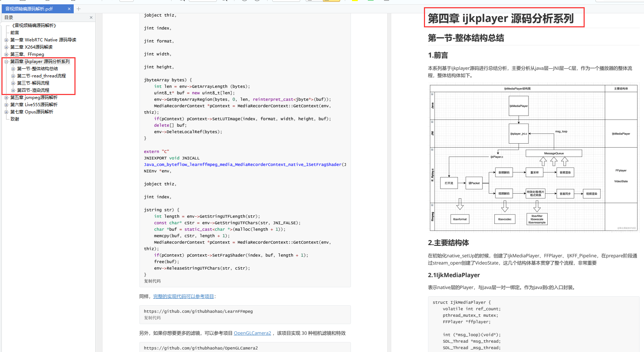Image resolution: width=644 pixels, height=352 pixels.
Task: Go to 第六章 Live555源码解析 bookmark
Action: click(34, 105)
